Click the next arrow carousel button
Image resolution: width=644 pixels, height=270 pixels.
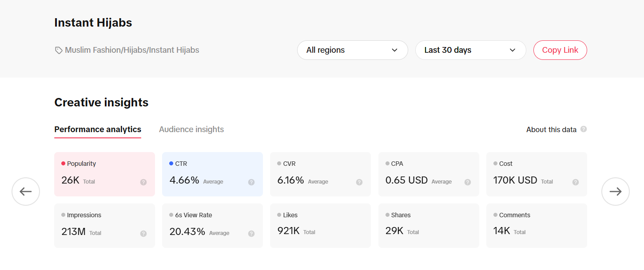616,192
